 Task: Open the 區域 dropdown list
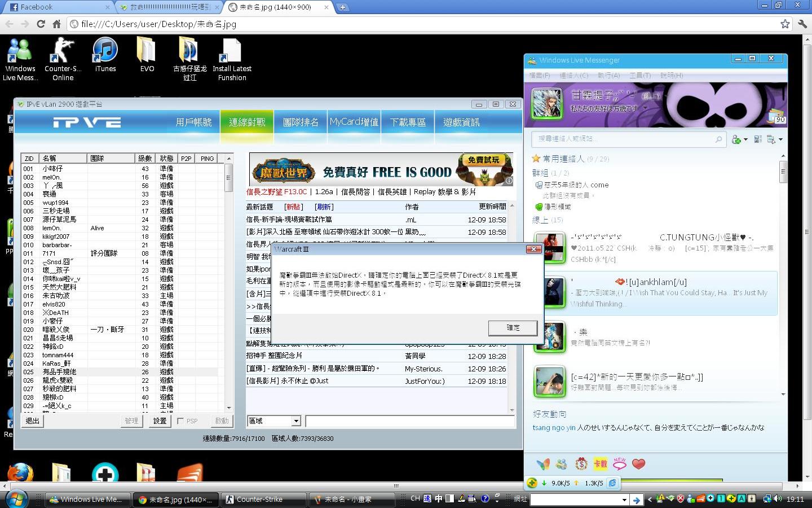296,421
